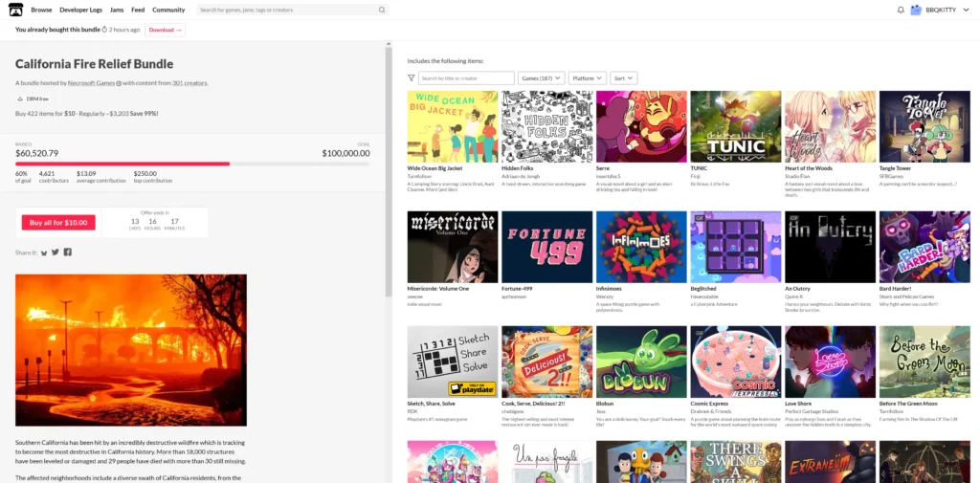
Task: Open the Extraneum cover thumbnail
Action: (x=830, y=462)
